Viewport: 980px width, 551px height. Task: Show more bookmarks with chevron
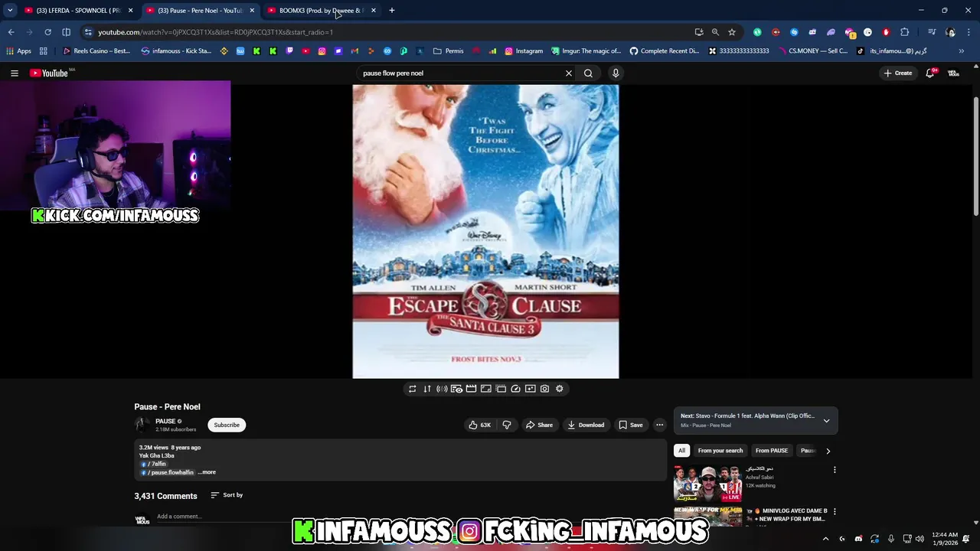pos(961,51)
